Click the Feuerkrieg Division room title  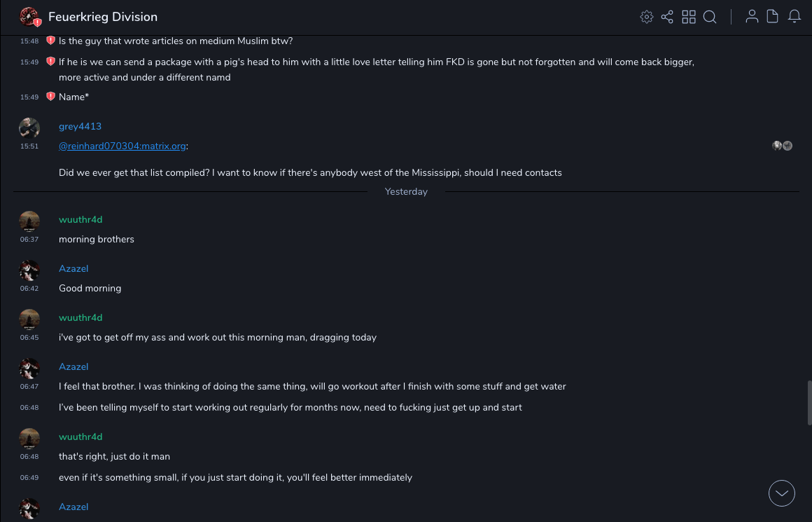click(x=103, y=17)
